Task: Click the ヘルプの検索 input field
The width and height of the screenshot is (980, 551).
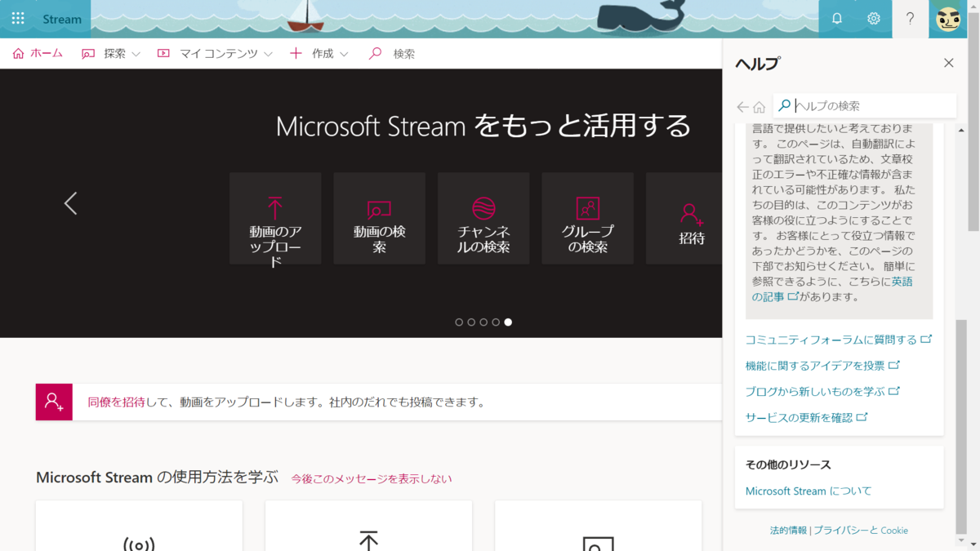Action: 865,106
